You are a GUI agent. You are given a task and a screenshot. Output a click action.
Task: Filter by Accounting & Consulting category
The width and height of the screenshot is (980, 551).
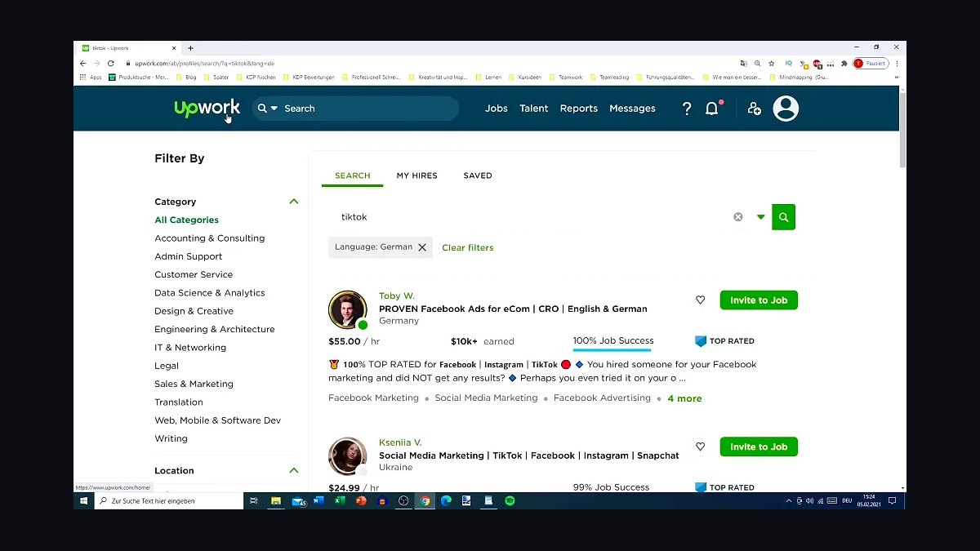210,238
